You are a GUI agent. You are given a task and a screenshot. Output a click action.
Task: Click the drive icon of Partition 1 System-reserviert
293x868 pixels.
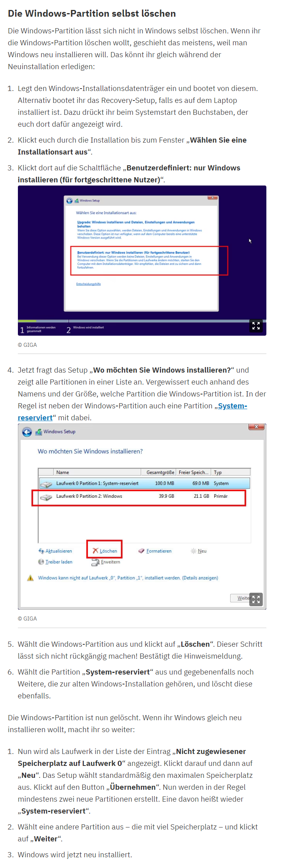pyautogui.click(x=46, y=484)
